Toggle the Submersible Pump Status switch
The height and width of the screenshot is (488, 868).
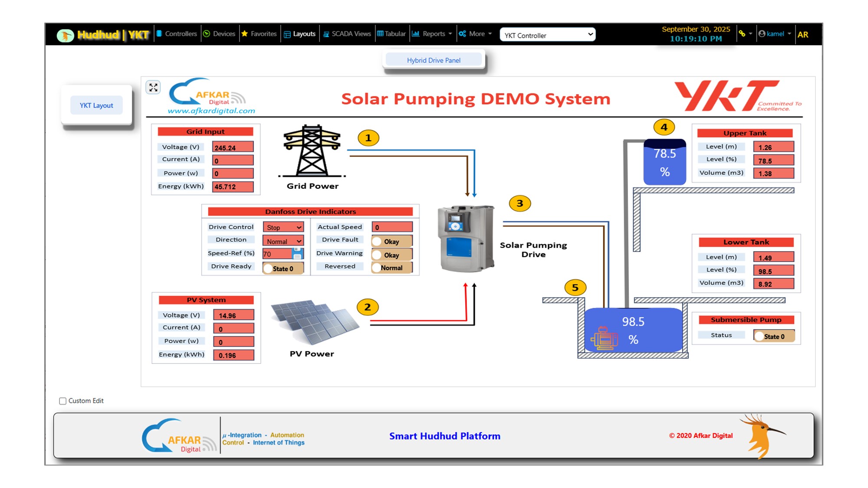(x=774, y=336)
